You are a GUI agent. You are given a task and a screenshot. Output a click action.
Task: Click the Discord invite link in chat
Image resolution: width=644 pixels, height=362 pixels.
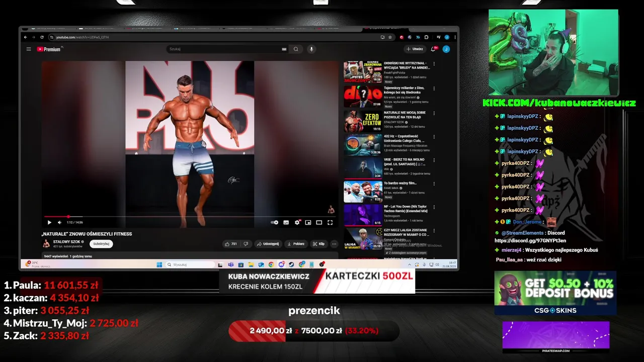tap(530, 240)
